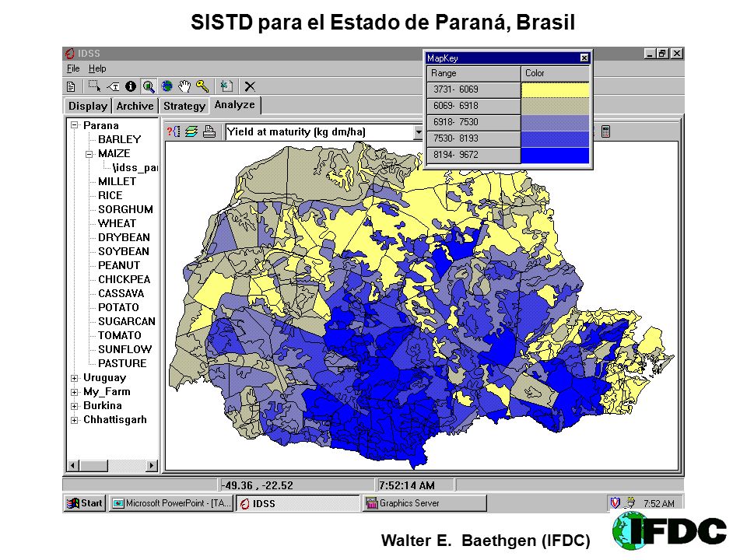
Task: Click the calculator icon beside the dropdown
Action: (605, 131)
